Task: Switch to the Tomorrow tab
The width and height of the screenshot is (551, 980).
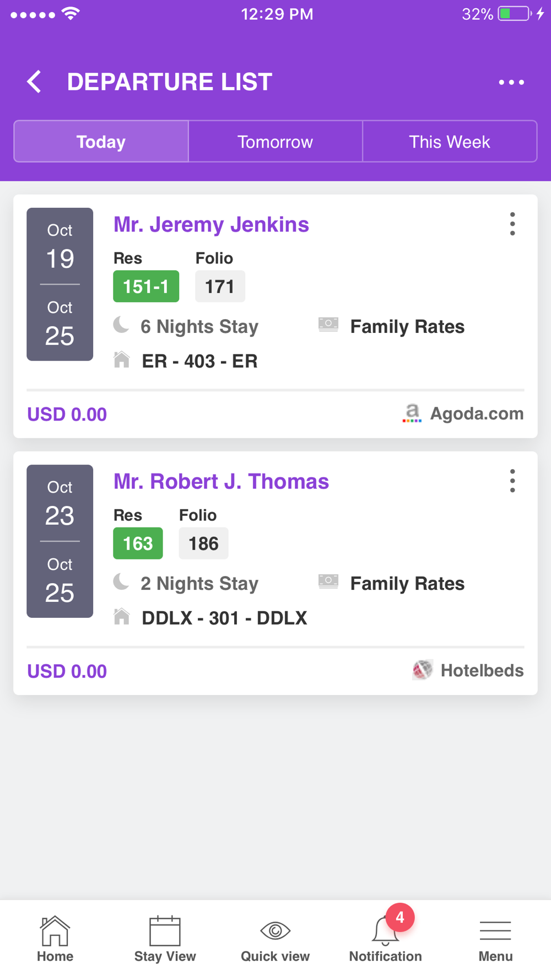Action: point(275,142)
